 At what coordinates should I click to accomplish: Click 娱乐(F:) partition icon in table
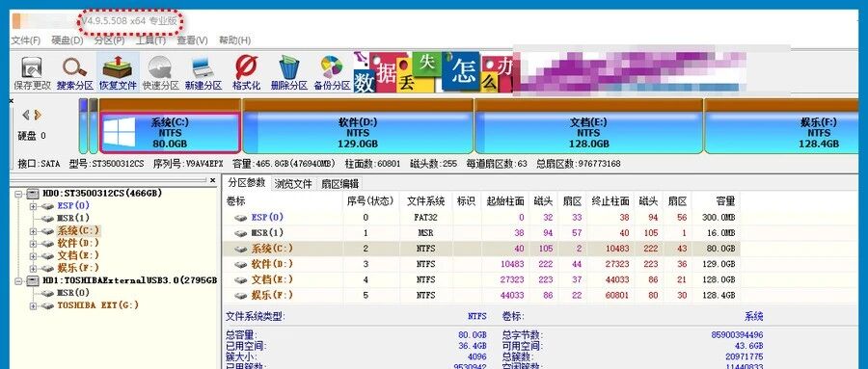tap(240, 296)
